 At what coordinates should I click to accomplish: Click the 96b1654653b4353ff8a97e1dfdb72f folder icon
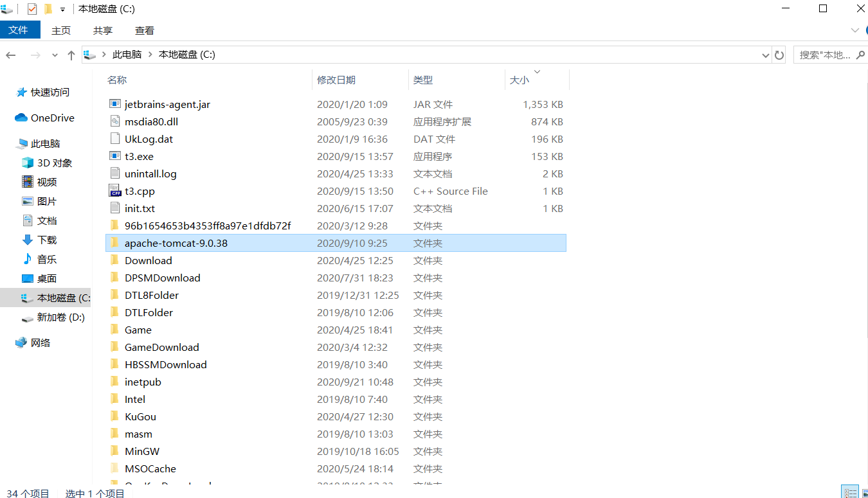pyautogui.click(x=115, y=226)
